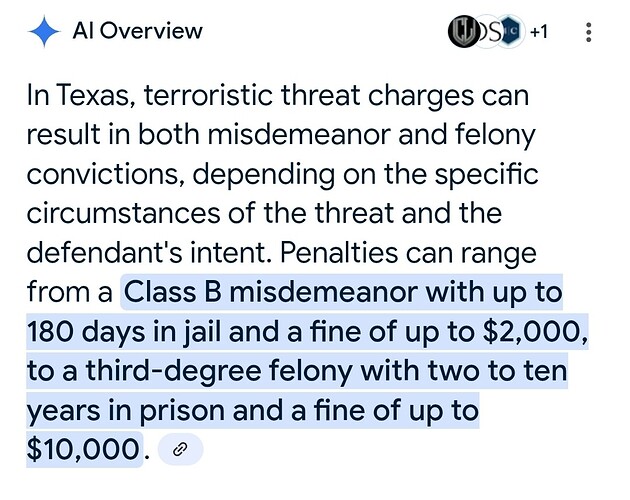The width and height of the screenshot is (630, 500).
Task: Click the word 'circumstances' in the paragraph
Action: pyautogui.click(x=123, y=213)
